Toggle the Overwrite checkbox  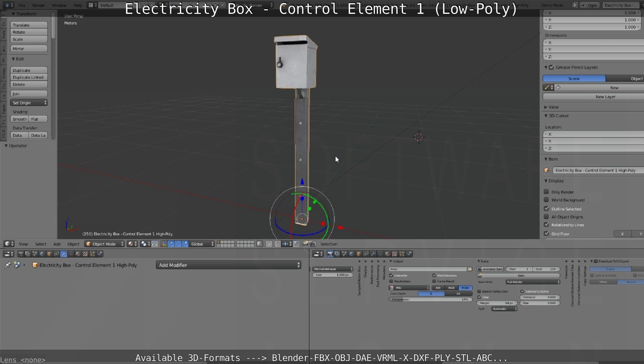(x=391, y=276)
